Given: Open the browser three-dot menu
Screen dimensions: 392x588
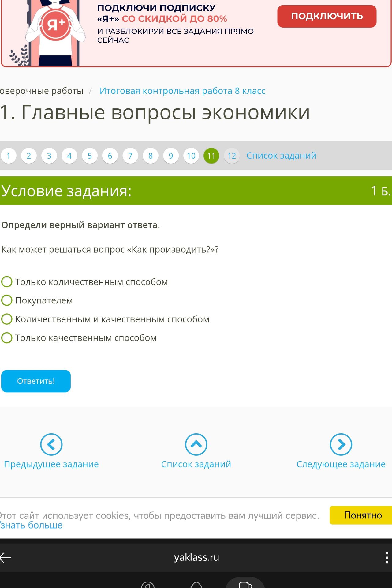Looking at the screenshot, I should (x=387, y=558).
